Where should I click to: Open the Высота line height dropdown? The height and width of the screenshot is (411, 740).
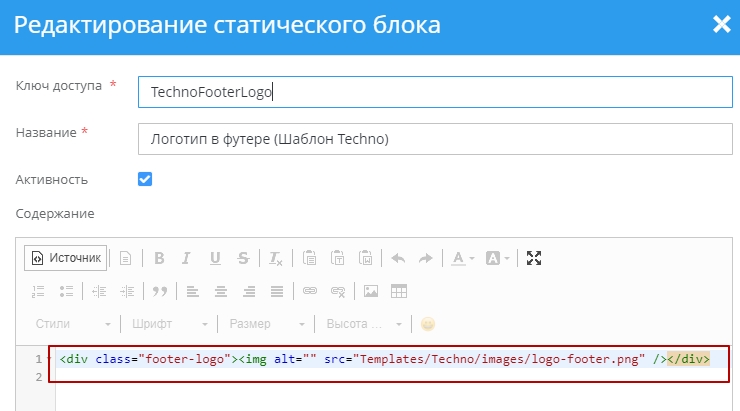coord(362,324)
